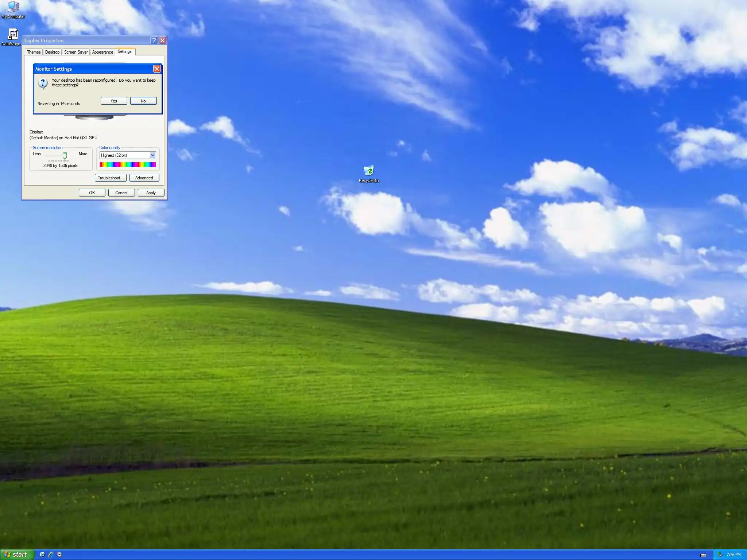The image size is (747, 560).
Task: Launch Internet Explorer from Quick Launch
Action: pyautogui.click(x=51, y=555)
